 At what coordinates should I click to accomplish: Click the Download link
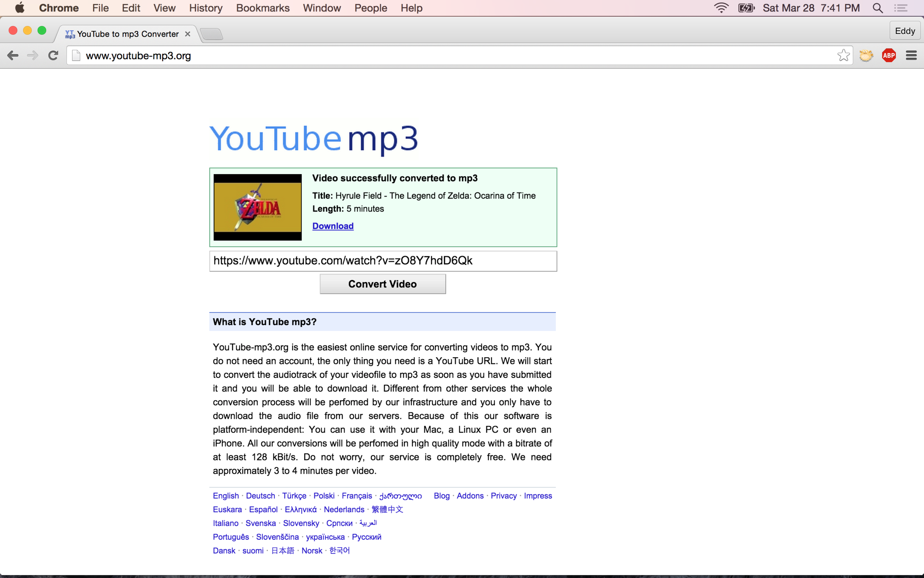pyautogui.click(x=333, y=226)
